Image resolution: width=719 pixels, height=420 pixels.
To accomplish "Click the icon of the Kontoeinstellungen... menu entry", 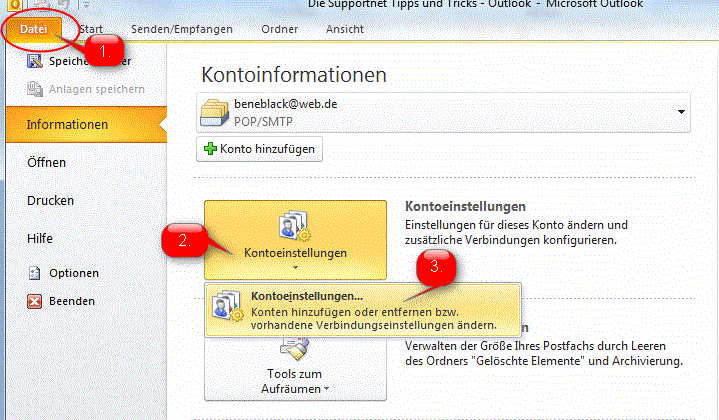I will click(227, 305).
